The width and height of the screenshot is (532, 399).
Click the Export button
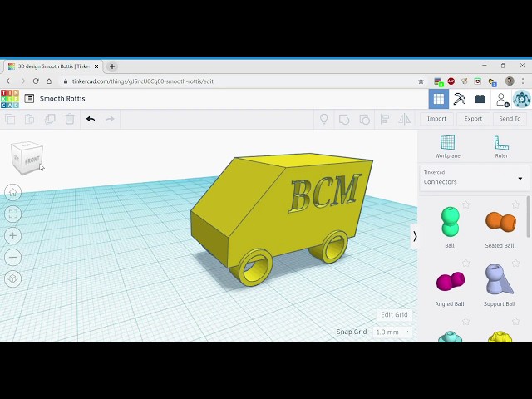point(473,119)
